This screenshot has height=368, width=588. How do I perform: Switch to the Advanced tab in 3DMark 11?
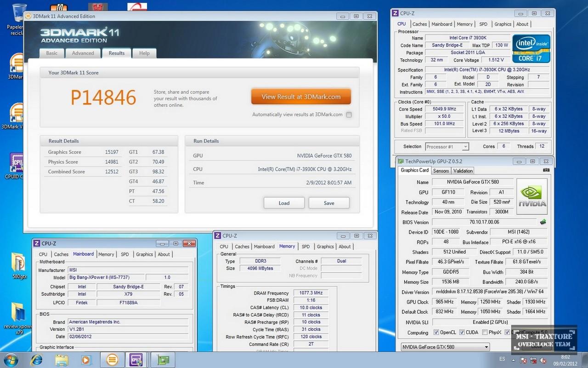click(83, 53)
